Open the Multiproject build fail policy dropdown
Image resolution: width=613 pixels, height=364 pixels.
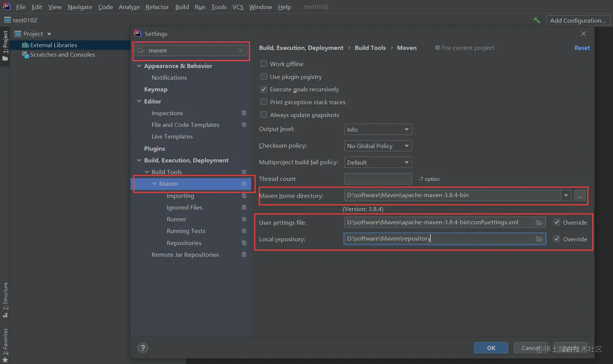pos(378,162)
